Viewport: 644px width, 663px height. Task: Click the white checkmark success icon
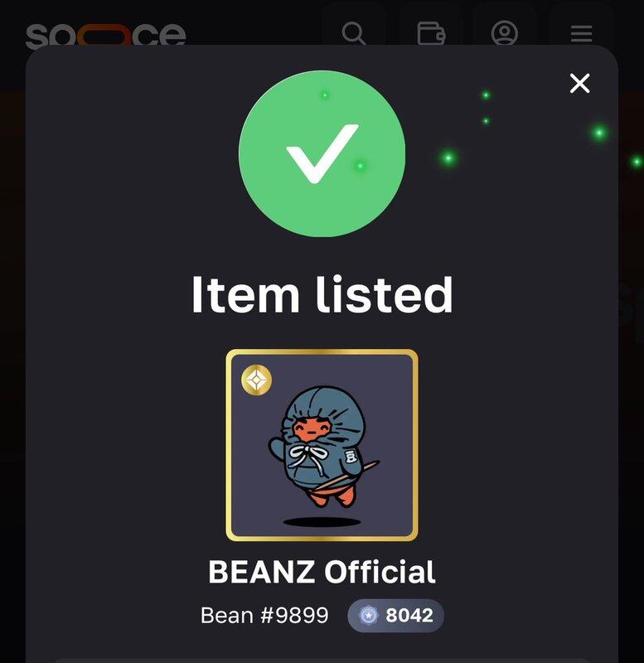pos(322,153)
